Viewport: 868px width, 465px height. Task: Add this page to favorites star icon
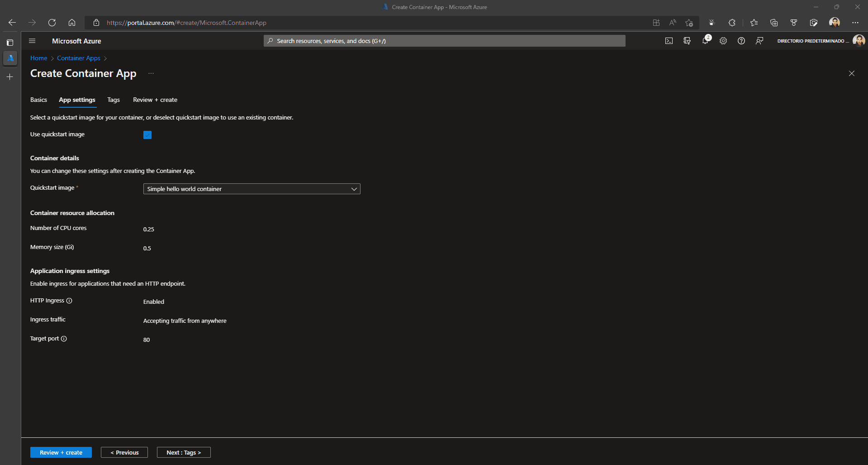pyautogui.click(x=689, y=23)
